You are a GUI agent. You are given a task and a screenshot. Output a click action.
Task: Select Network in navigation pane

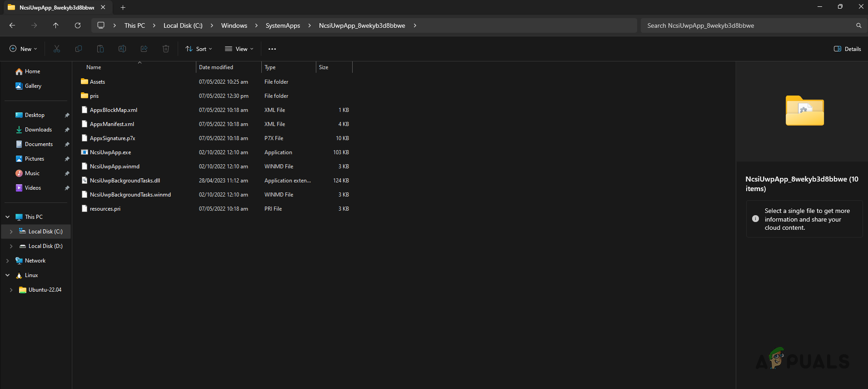35,261
